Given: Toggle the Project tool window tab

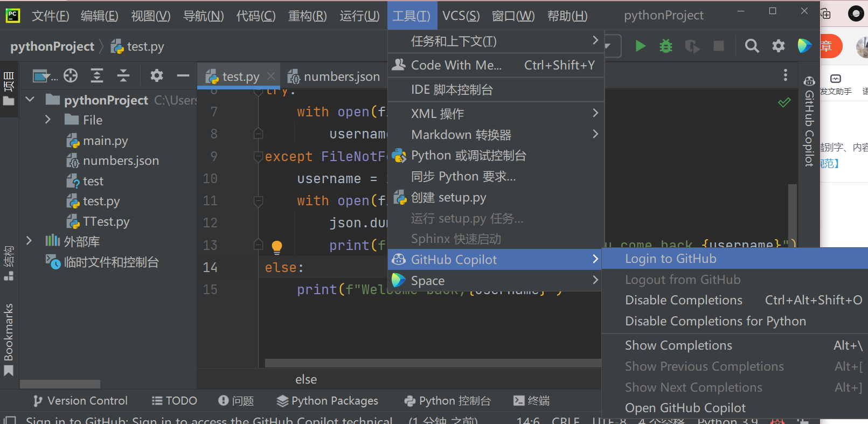Looking at the screenshot, I should [x=8, y=88].
